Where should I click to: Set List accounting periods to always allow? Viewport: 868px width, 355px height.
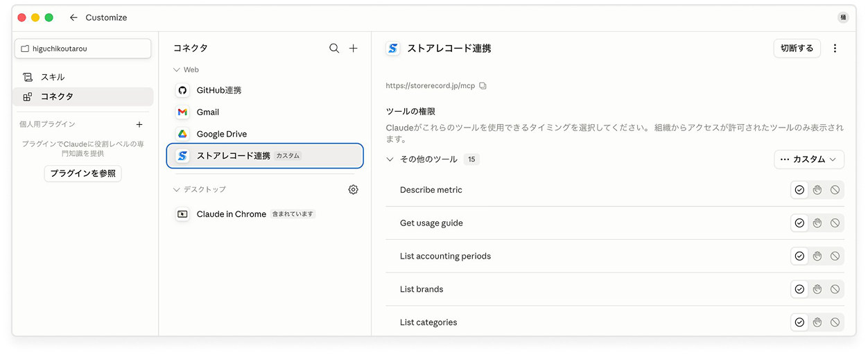(x=799, y=256)
